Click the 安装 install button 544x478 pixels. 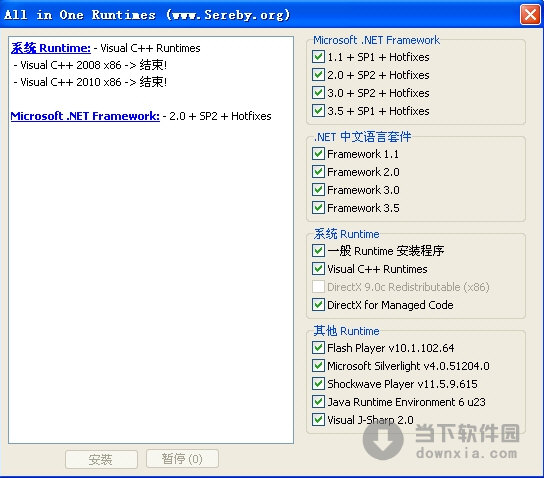point(101,459)
